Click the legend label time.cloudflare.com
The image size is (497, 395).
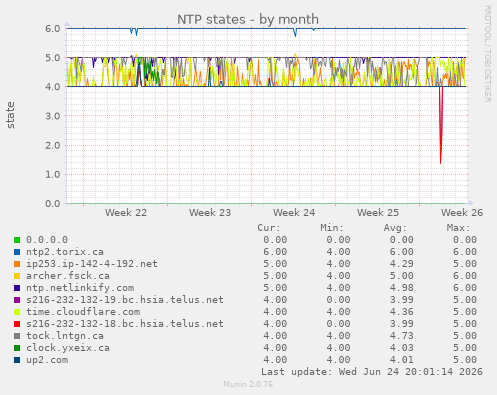click(x=83, y=312)
